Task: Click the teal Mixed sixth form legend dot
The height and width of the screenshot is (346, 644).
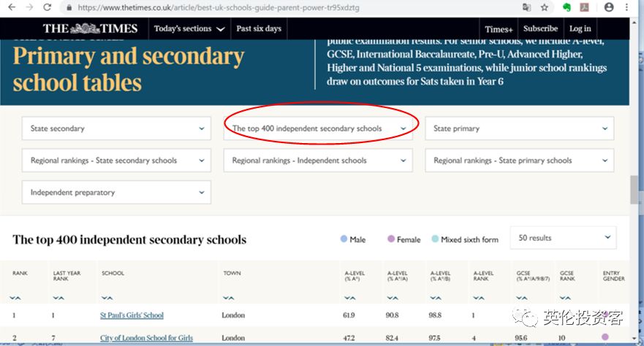Action: pyautogui.click(x=435, y=239)
